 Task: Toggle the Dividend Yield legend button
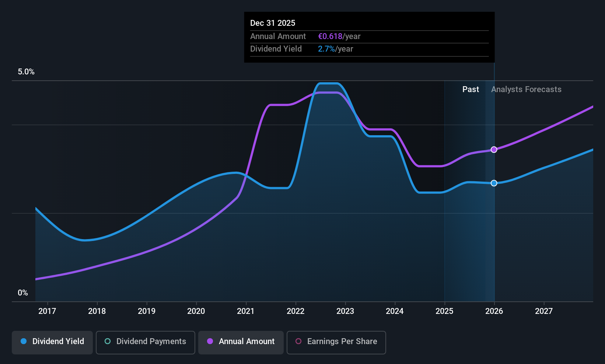click(x=52, y=342)
